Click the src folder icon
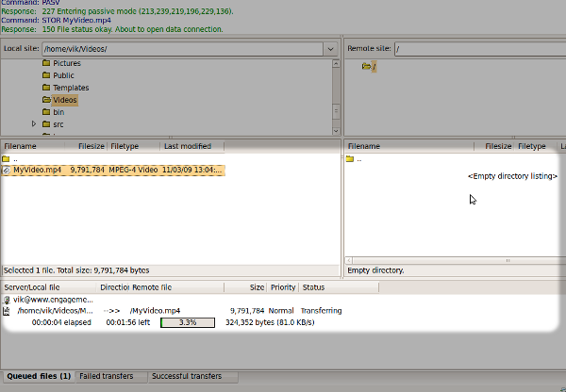Image resolution: width=566 pixels, height=392 pixels. [x=46, y=124]
